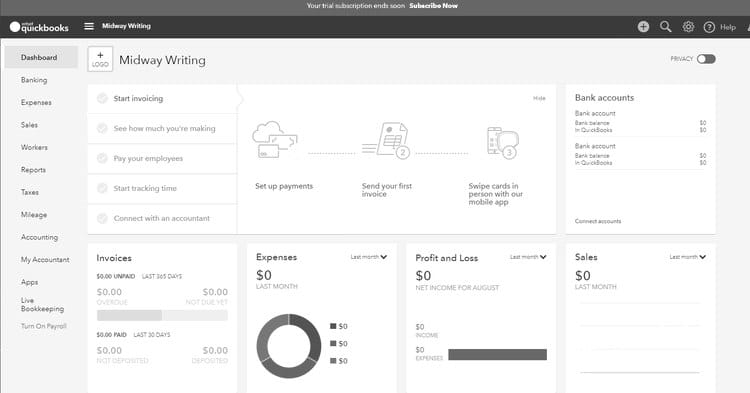Click the Profit and Loss expenses bar
The image size is (750, 393).
497,354
